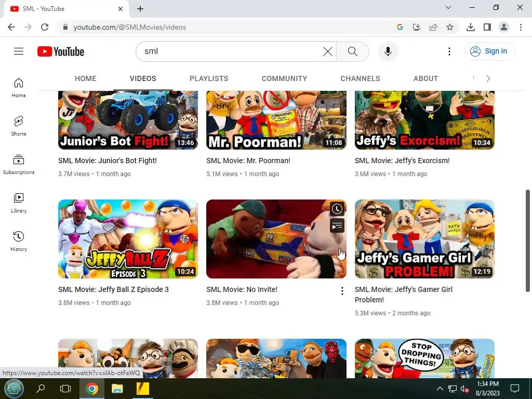Open the ABOUT channel tab

tap(426, 79)
